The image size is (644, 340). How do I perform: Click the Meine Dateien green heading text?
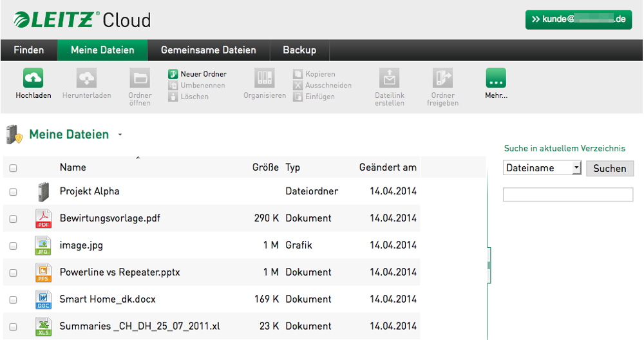click(69, 135)
